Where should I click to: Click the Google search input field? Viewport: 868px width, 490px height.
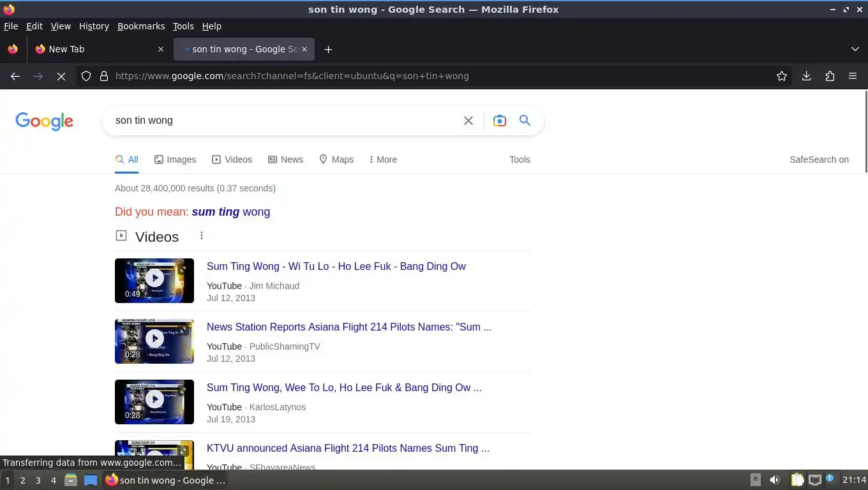point(284,121)
